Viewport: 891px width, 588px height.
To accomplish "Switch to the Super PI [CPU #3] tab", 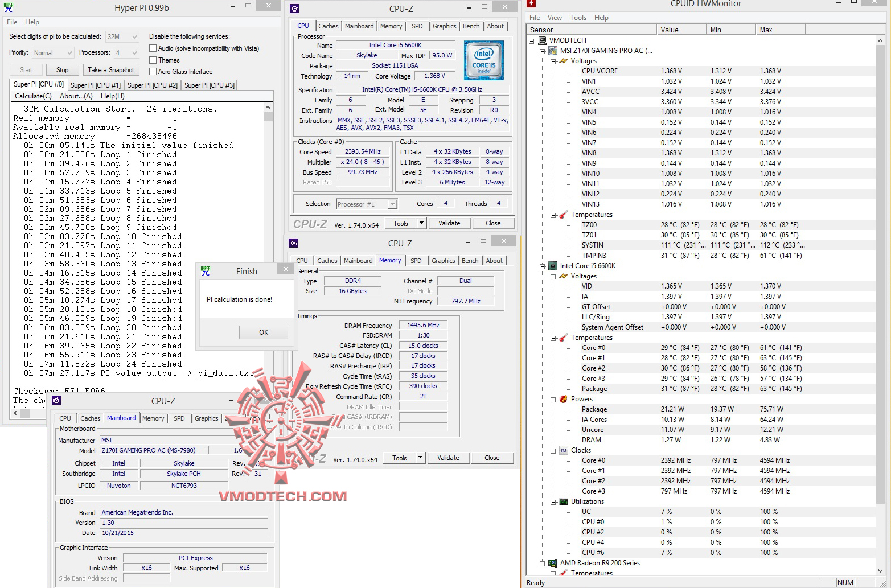I will (210, 85).
